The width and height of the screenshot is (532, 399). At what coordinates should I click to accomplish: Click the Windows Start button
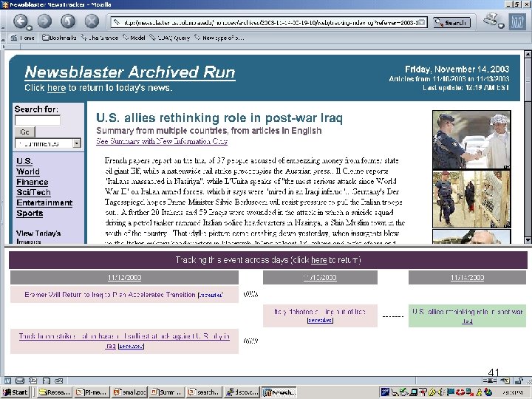pyautogui.click(x=16, y=392)
